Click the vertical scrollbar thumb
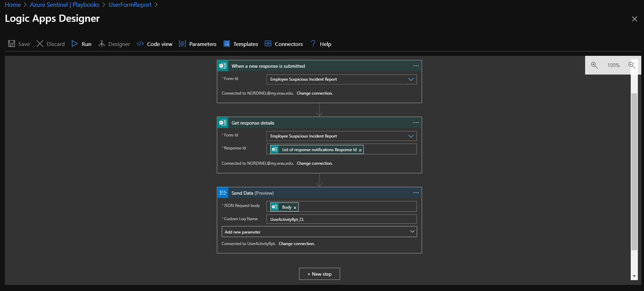Viewport: 644px width, 291px height. [x=634, y=171]
